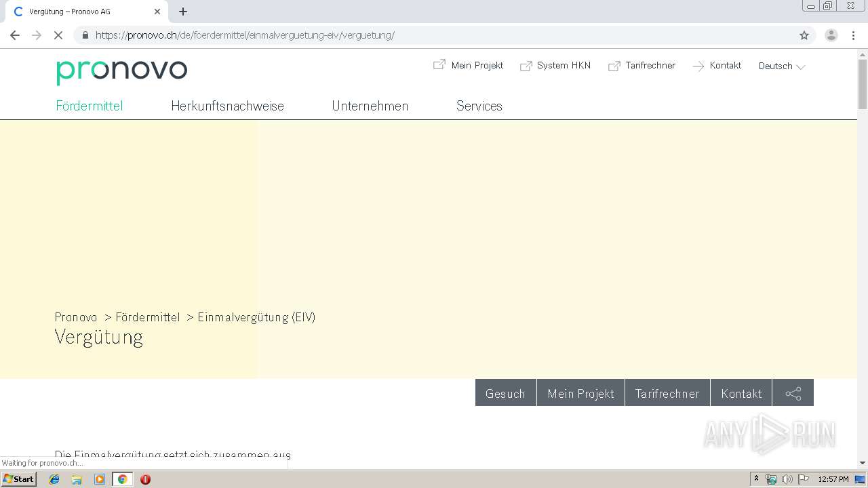Click the clock showing 12:57 PM

[x=833, y=479]
